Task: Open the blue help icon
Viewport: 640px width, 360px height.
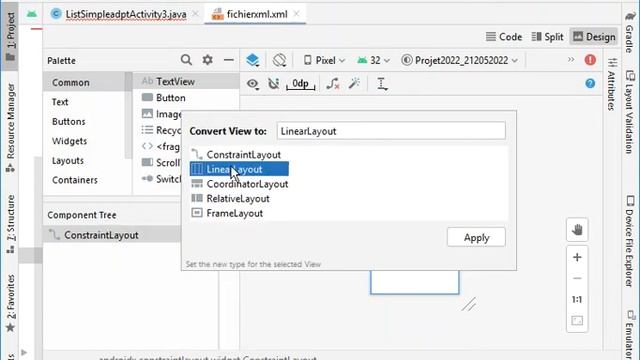Action: (590, 83)
